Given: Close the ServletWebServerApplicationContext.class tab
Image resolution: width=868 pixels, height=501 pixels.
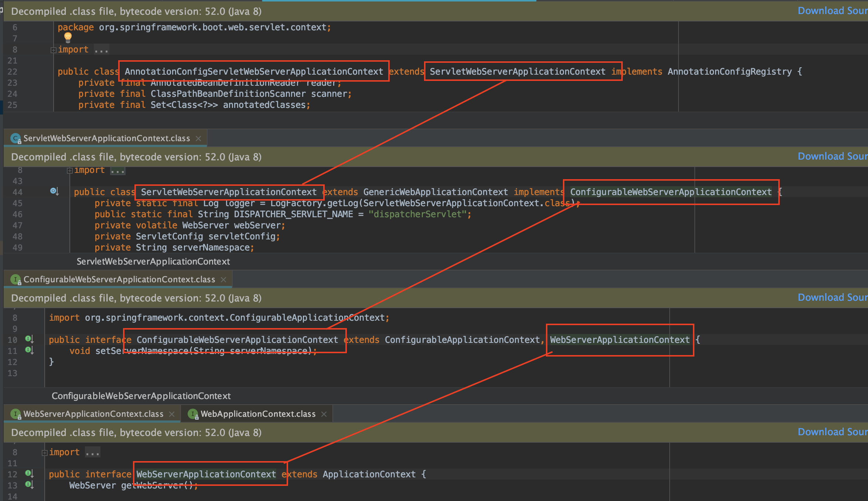Looking at the screenshot, I should tap(198, 138).
